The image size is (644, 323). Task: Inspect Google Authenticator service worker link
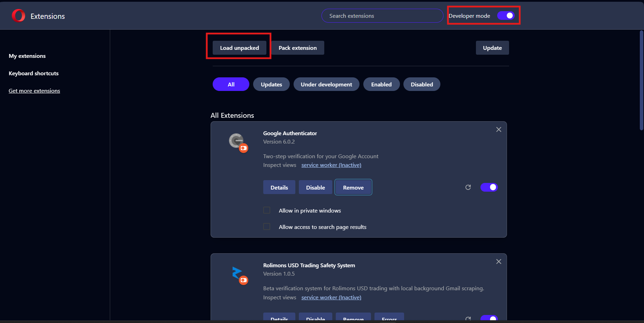331,165
